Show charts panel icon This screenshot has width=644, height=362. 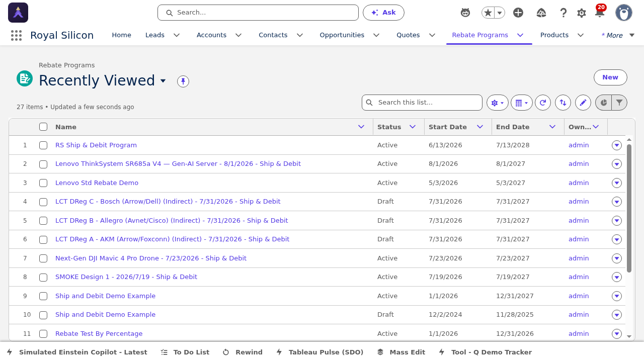(x=603, y=103)
